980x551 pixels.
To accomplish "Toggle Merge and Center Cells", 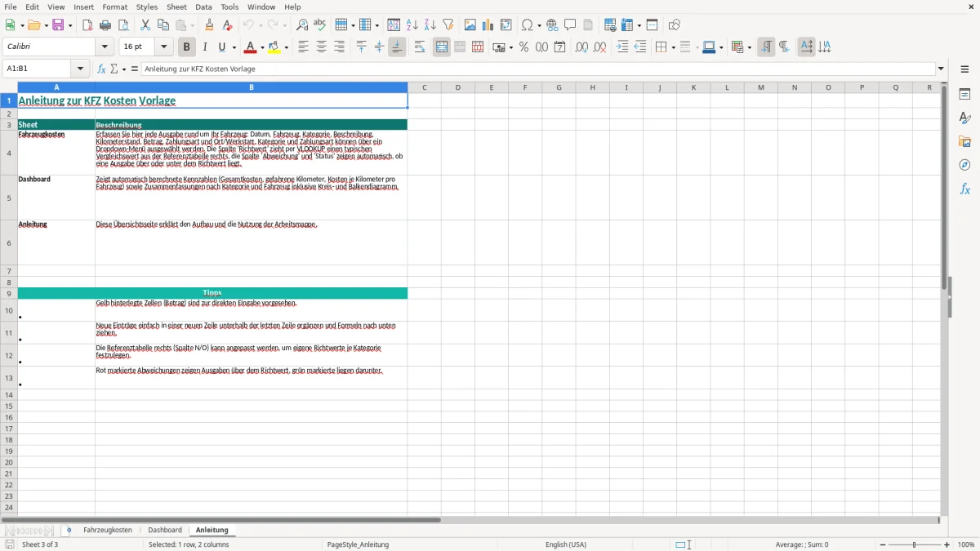I will tap(442, 47).
